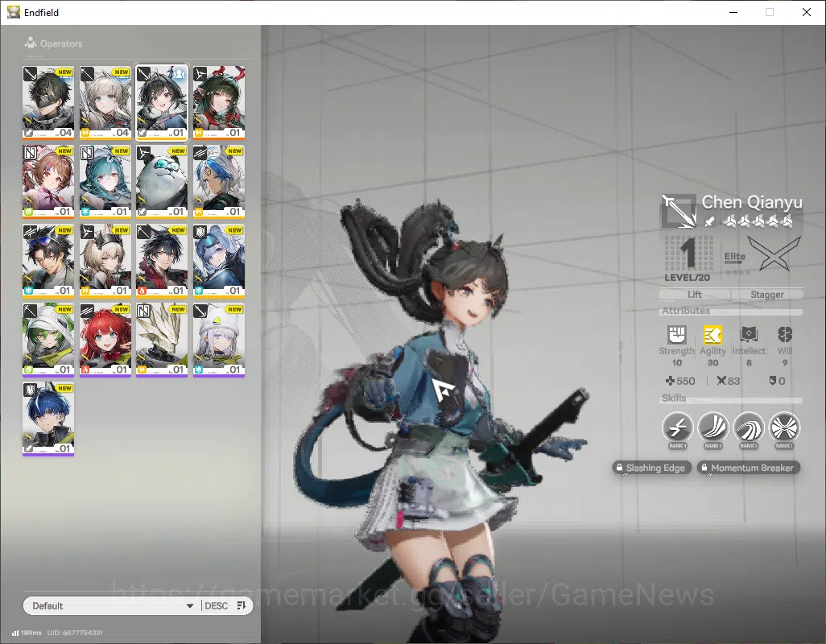
Task: Click the Strength fist attribute icon
Action: pos(677,334)
